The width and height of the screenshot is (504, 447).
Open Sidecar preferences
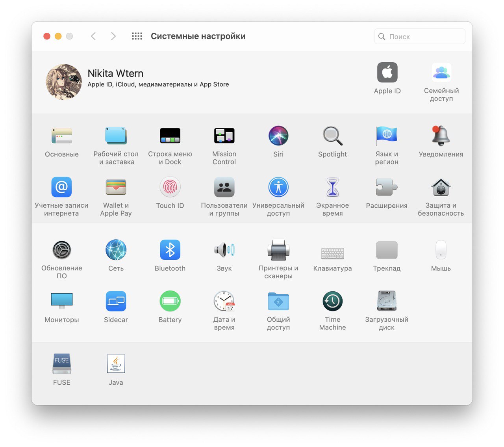[x=116, y=301]
